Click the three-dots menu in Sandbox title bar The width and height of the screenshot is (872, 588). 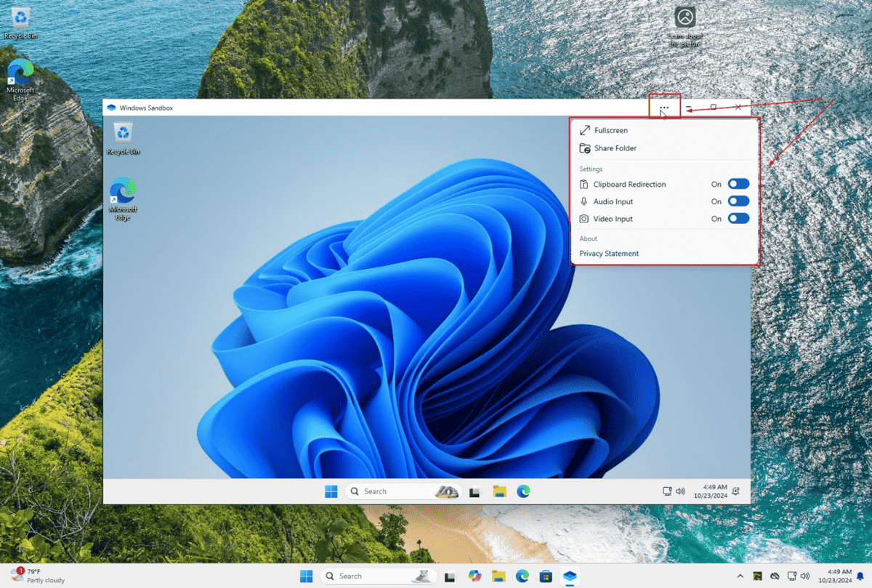(664, 108)
